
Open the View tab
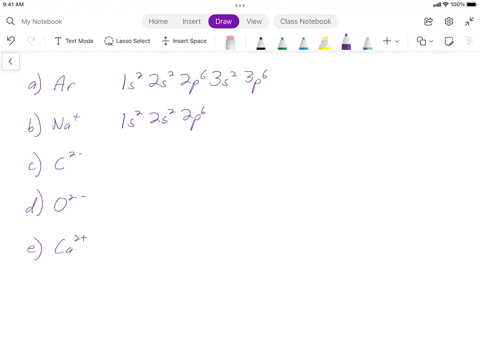click(x=254, y=21)
